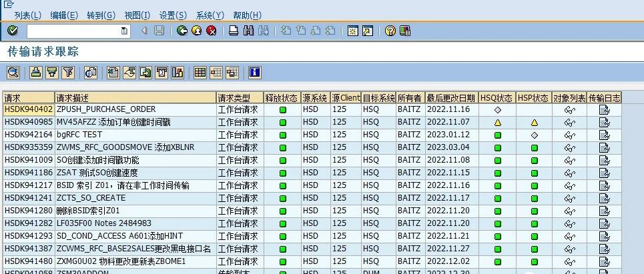
Task: Open Customize Local Layout icon
Action: pos(405,31)
